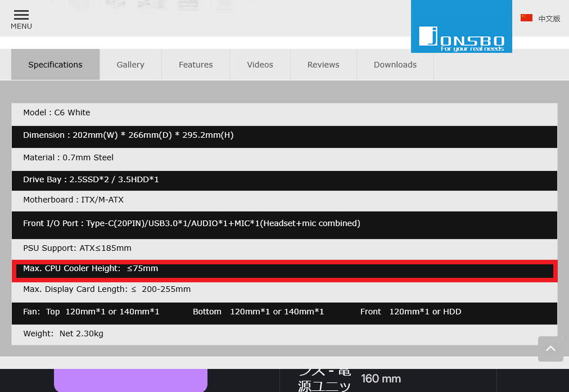This screenshot has width=569, height=392.
Task: Open the Downloads tab
Action: point(395,65)
